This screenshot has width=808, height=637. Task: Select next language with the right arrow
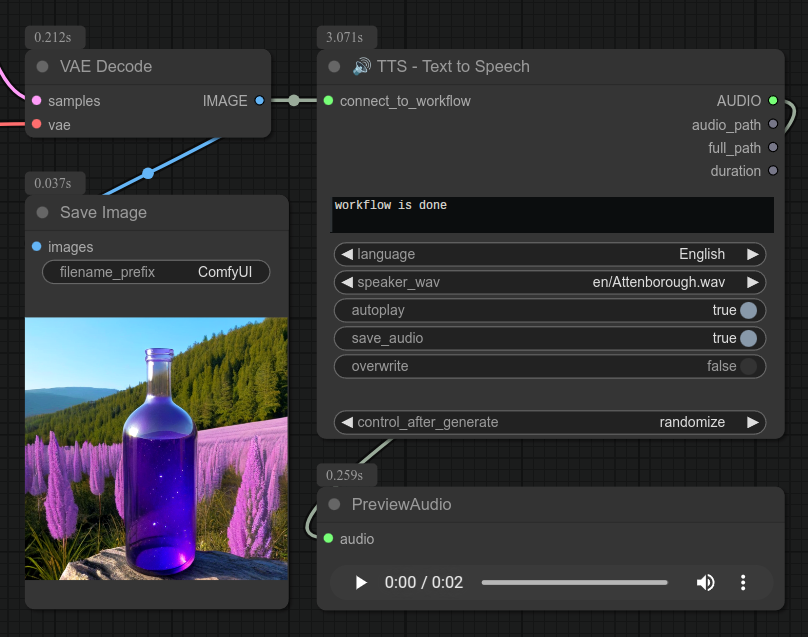[753, 254]
